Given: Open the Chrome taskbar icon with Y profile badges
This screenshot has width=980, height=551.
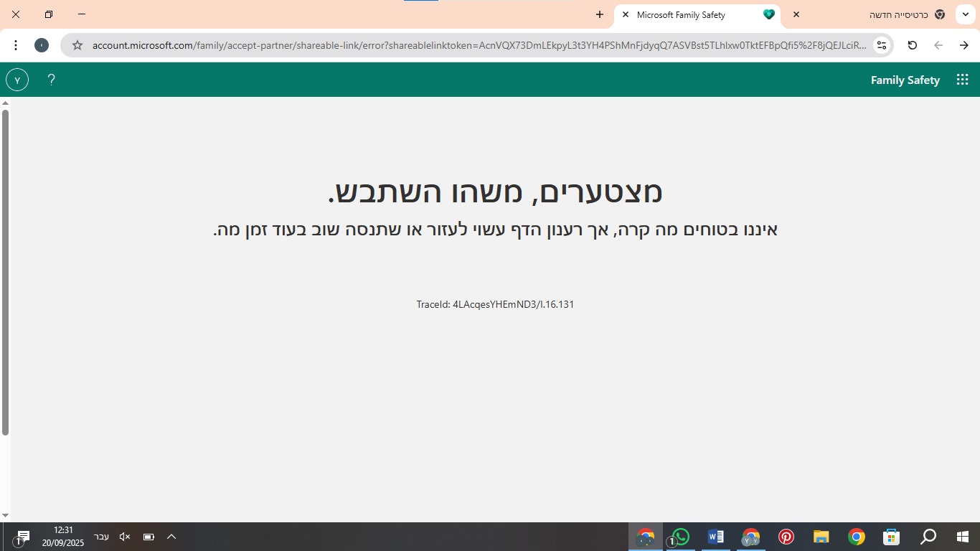Looking at the screenshot, I should coord(750,537).
